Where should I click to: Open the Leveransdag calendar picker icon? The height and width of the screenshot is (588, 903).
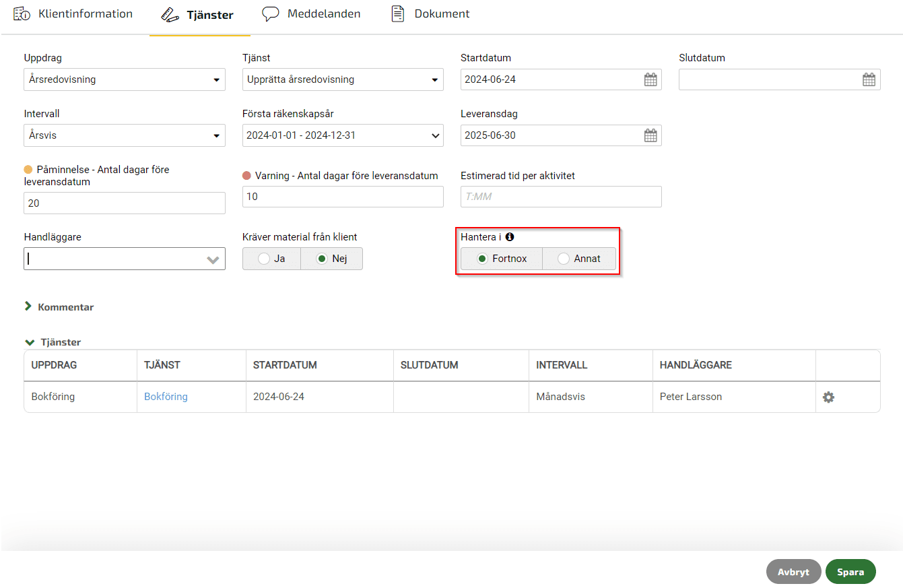click(x=650, y=135)
